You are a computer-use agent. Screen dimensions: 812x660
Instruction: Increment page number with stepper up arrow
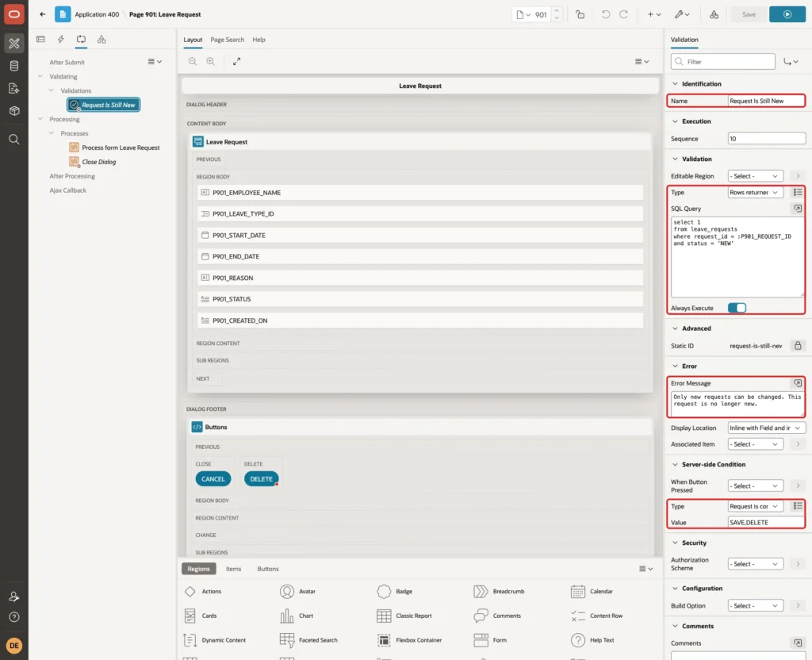(x=557, y=10)
